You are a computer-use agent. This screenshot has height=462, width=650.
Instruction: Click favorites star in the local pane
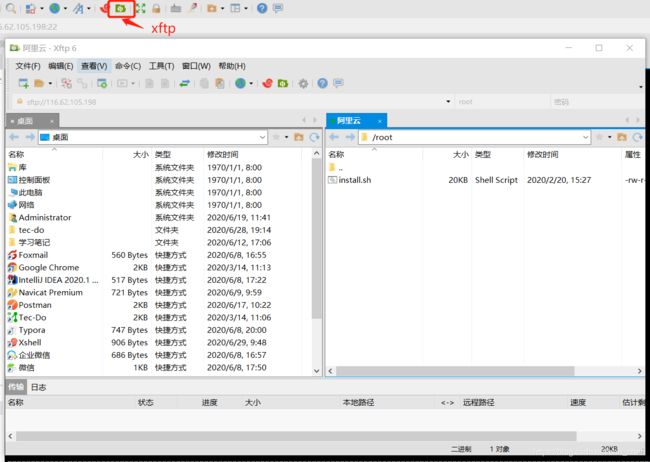276,137
